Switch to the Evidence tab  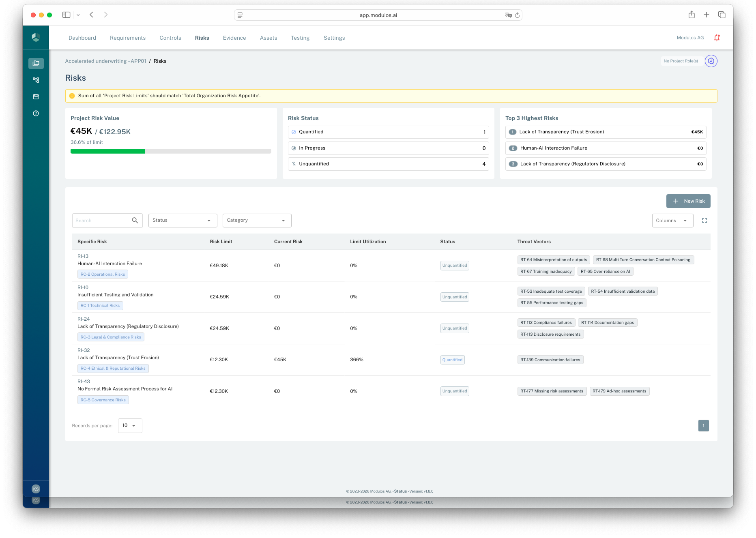[234, 37]
